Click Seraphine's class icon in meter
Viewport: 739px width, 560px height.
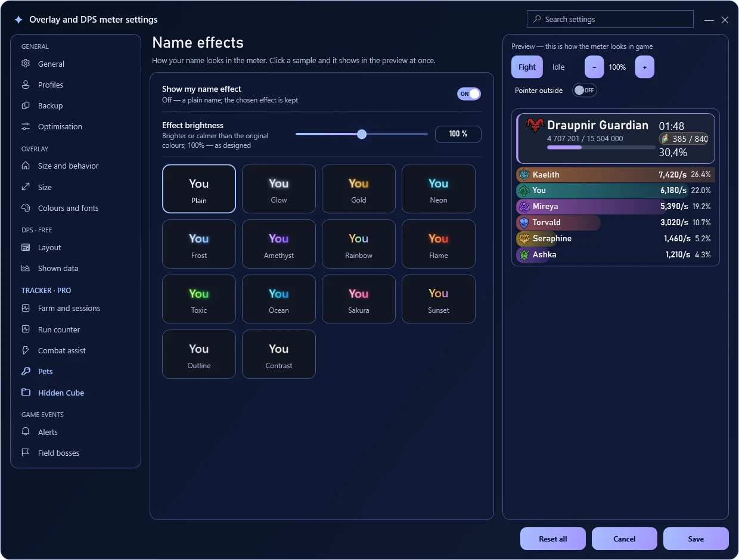tap(524, 239)
